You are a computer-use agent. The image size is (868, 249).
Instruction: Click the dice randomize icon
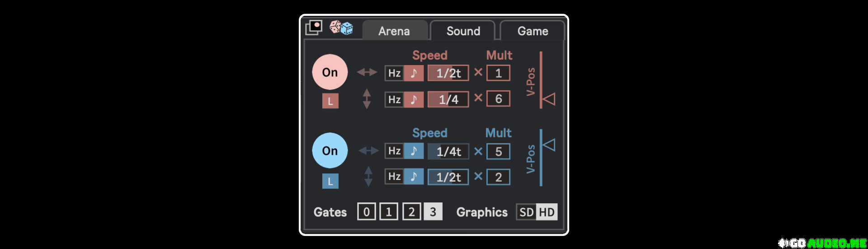341,28
